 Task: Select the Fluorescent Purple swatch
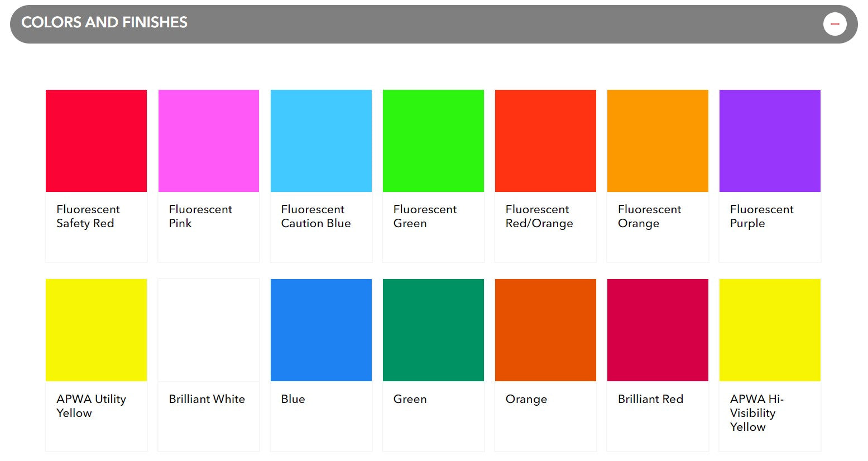(x=770, y=141)
